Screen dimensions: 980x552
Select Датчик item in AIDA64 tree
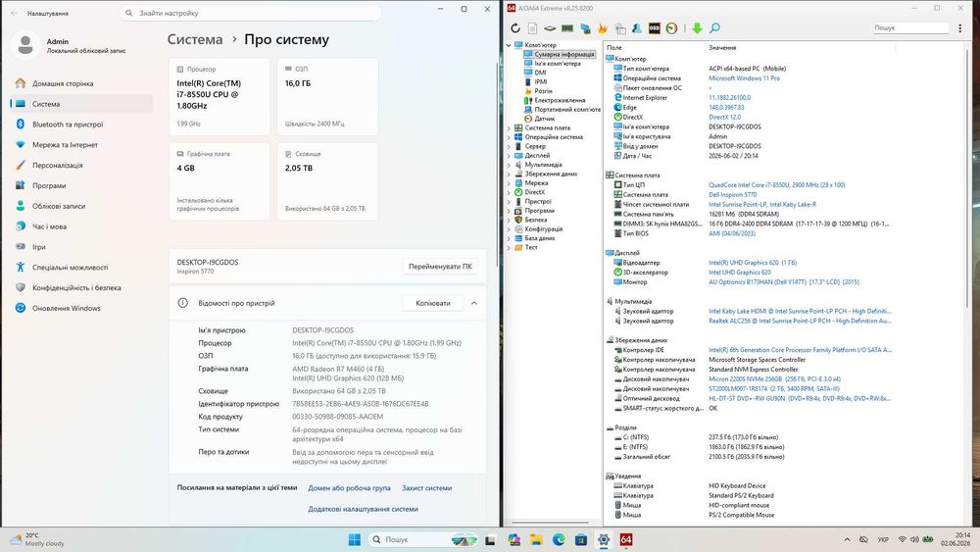(544, 119)
